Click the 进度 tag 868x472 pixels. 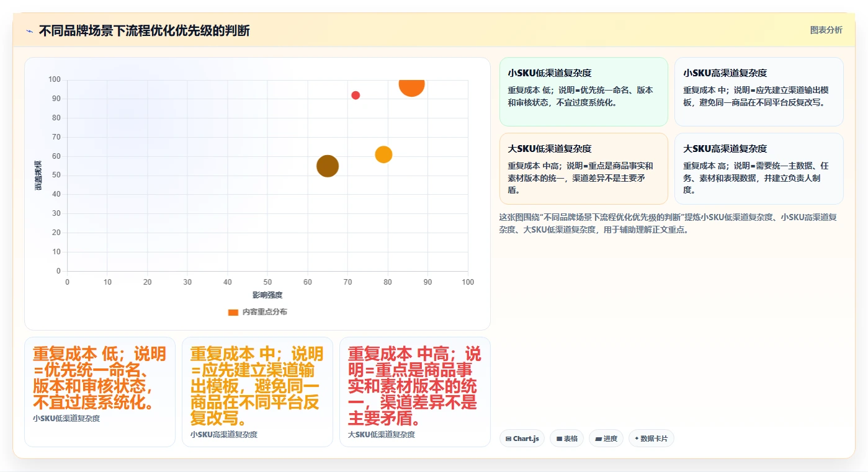[606, 439]
